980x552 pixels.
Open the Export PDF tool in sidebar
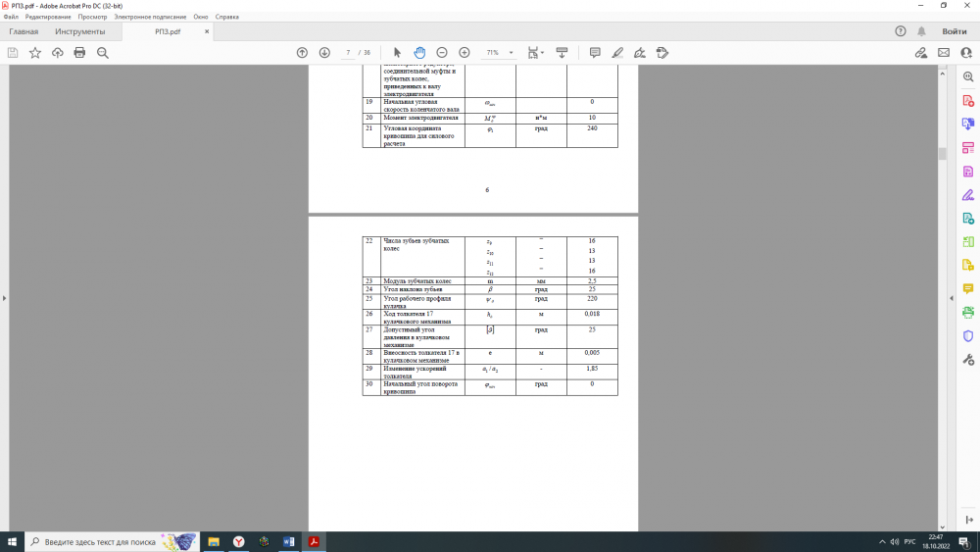(968, 124)
